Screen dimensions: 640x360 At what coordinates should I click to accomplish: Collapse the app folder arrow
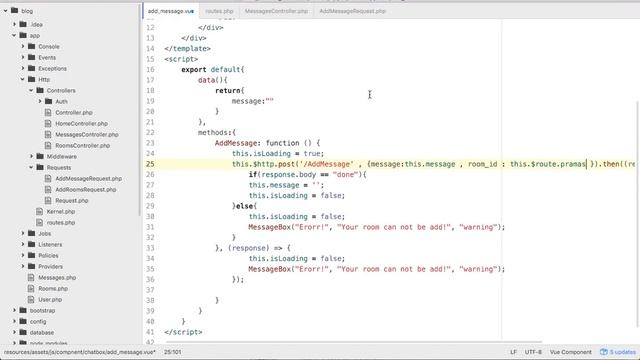[x=14, y=36]
